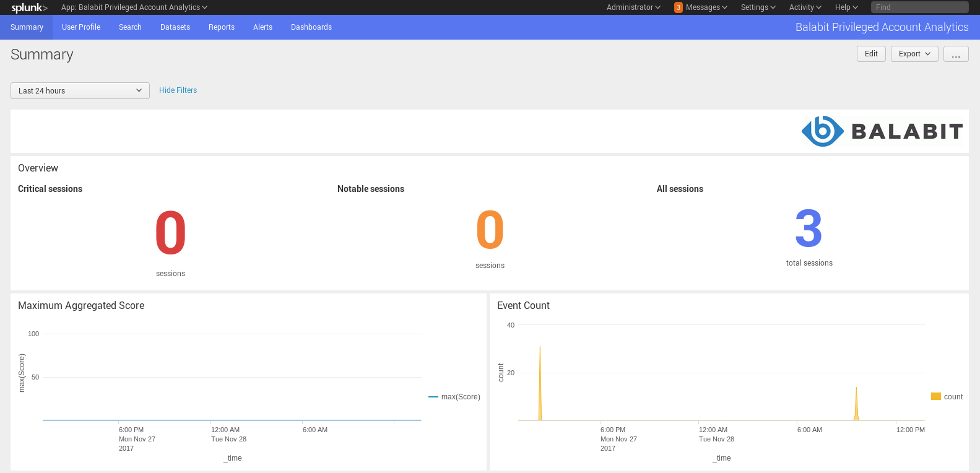Go to the Search tab
The height and width of the screenshot is (473, 980).
tap(130, 27)
